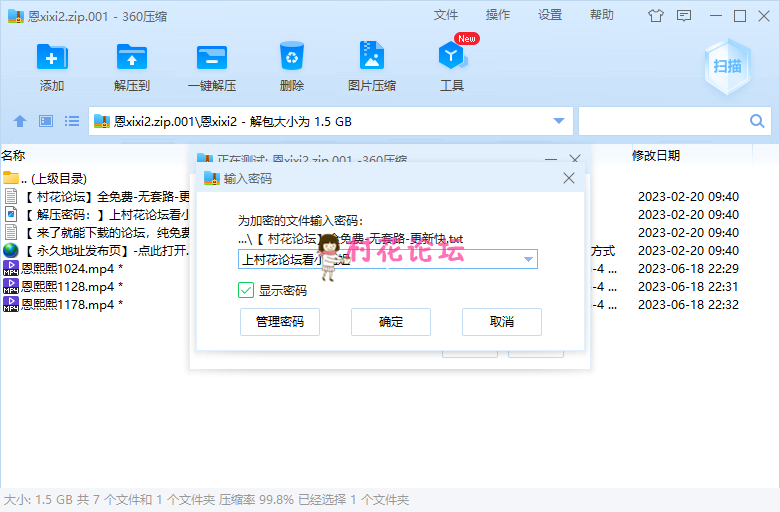The width and height of the screenshot is (780, 512).
Task: Click the 确定 button
Action: [391, 322]
